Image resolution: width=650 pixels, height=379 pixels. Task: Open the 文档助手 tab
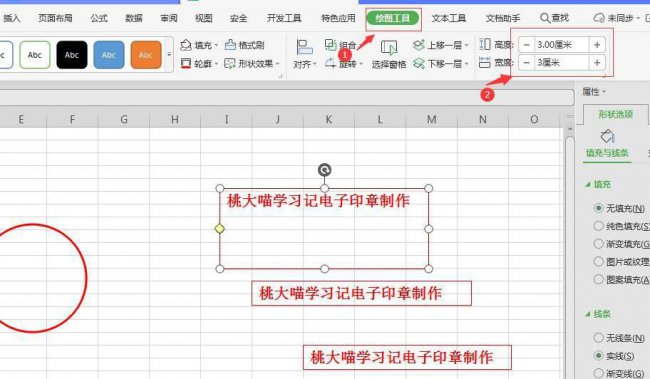(503, 18)
